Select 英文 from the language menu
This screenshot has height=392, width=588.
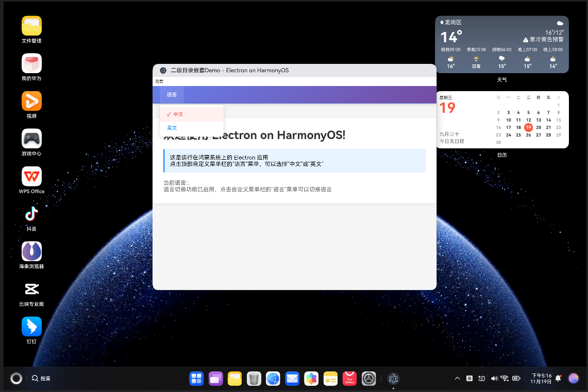[x=192, y=128]
